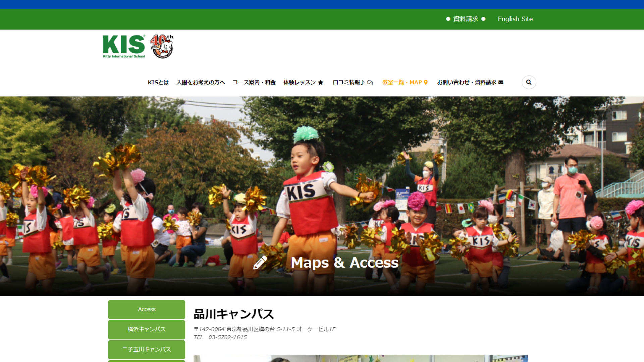Open the highlighted 教室一覧・MAP menu item
The height and width of the screenshot is (362, 644).
402,82
